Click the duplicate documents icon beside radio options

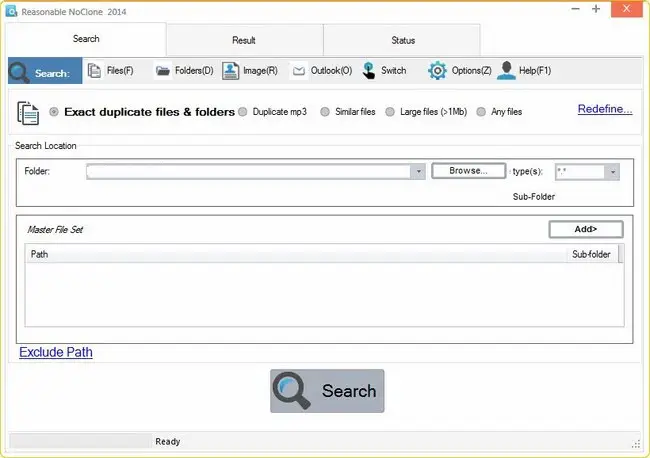coord(28,113)
